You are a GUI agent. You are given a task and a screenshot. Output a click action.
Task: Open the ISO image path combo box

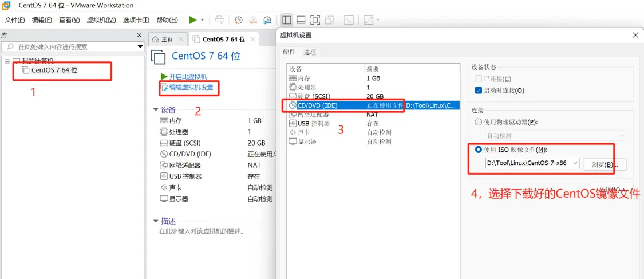pyautogui.click(x=532, y=163)
